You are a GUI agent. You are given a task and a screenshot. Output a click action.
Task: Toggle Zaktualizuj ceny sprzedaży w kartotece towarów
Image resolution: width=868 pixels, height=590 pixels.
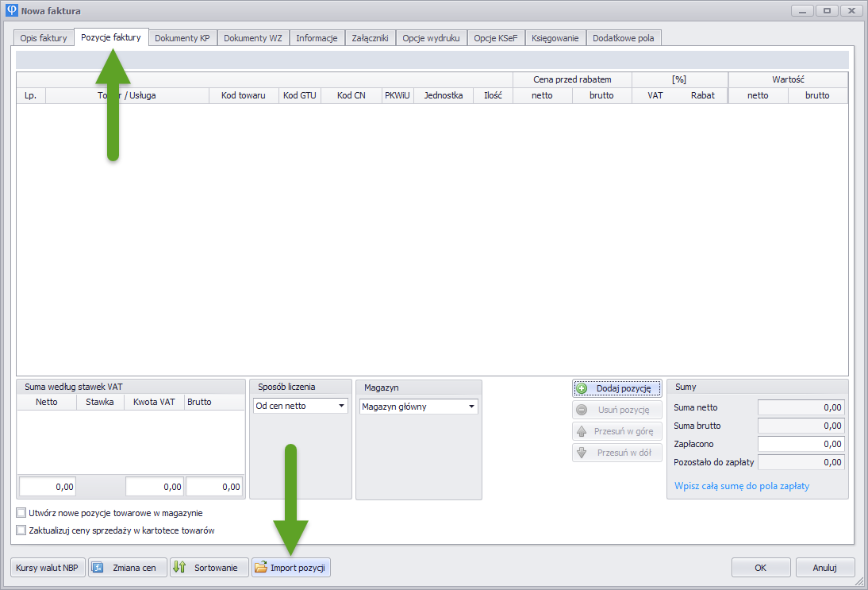pyautogui.click(x=21, y=530)
